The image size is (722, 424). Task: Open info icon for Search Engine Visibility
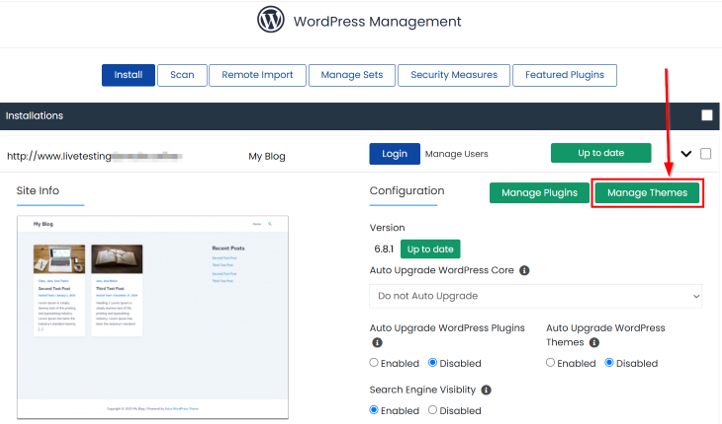[486, 390]
